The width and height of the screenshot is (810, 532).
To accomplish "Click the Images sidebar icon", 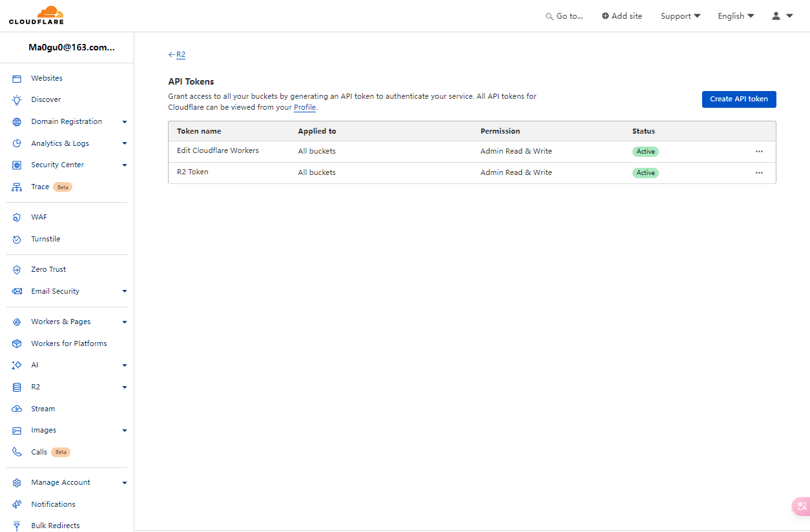I will pos(17,431).
